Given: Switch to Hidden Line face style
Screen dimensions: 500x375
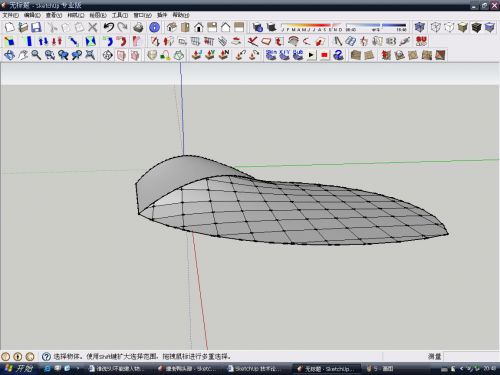Looking at the screenshot, I should pos(449,27).
